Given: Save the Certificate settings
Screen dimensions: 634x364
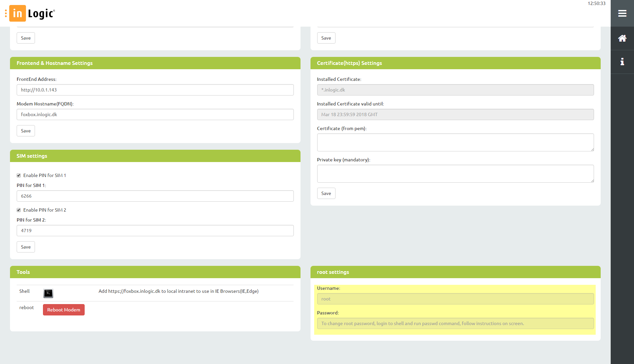Looking at the screenshot, I should tap(326, 193).
